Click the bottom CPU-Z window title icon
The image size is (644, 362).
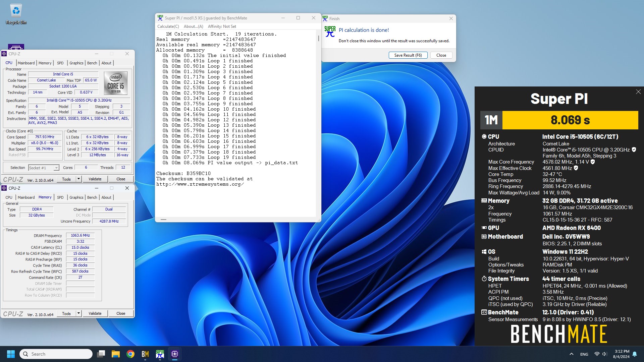coord(4,188)
